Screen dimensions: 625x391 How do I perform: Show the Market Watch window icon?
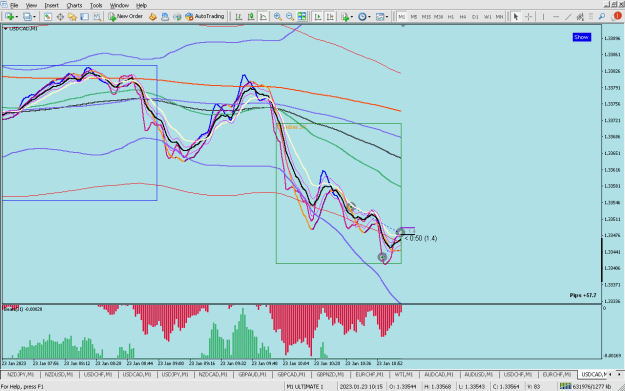click(x=48, y=17)
